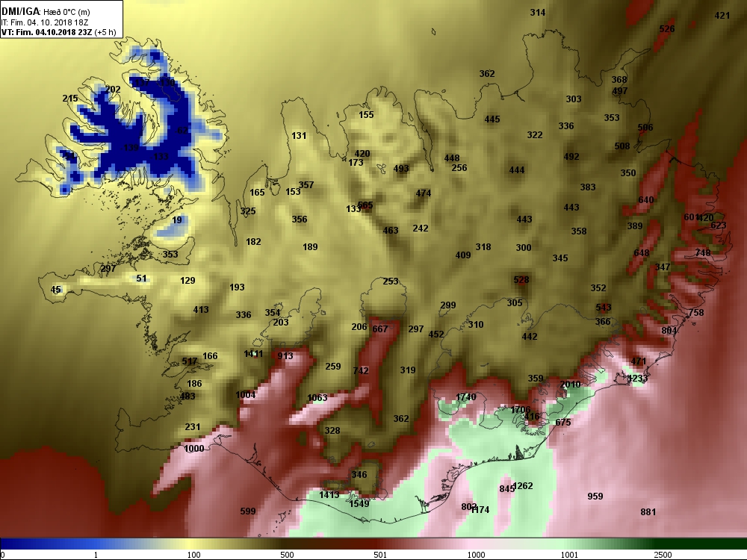This screenshot has height=560, width=747.
Task: Click the height value 1411
Action: coord(253,354)
